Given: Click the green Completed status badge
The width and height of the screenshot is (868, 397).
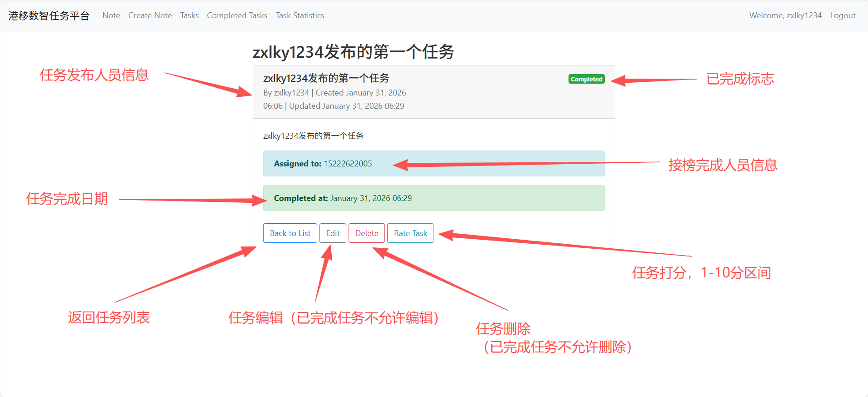Looking at the screenshot, I should 586,79.
